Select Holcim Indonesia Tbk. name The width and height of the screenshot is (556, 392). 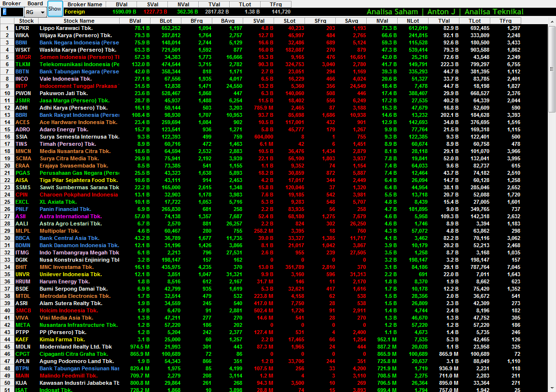(x=69, y=310)
